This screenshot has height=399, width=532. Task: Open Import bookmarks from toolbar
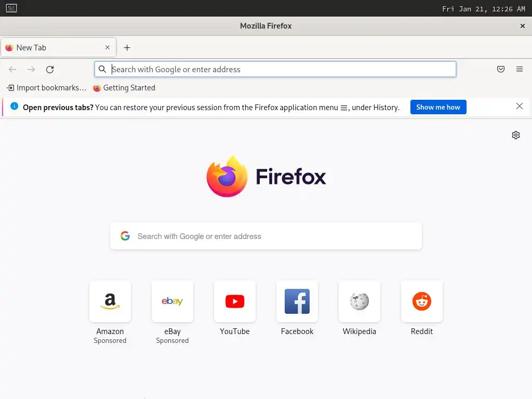[x=47, y=88]
